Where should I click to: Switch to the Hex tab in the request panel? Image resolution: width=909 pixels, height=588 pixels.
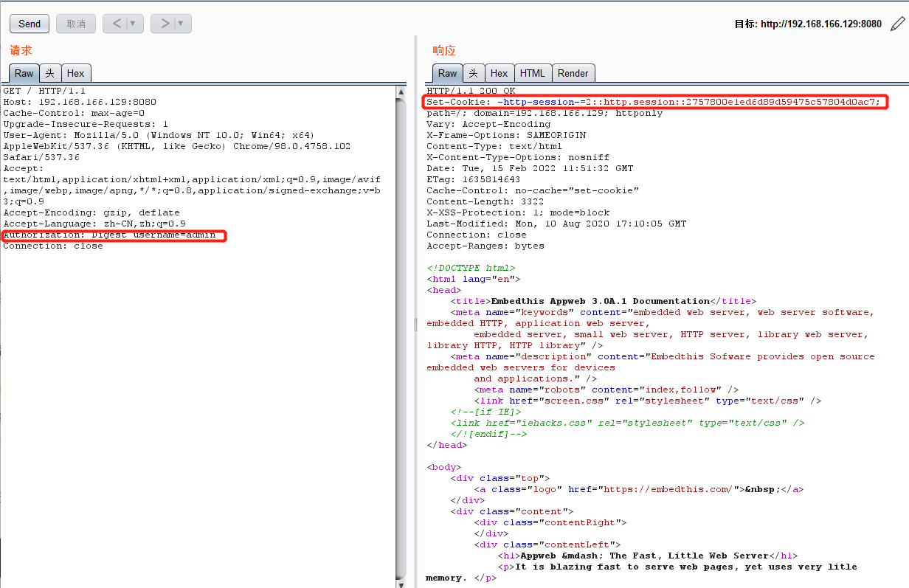pyautogui.click(x=76, y=73)
